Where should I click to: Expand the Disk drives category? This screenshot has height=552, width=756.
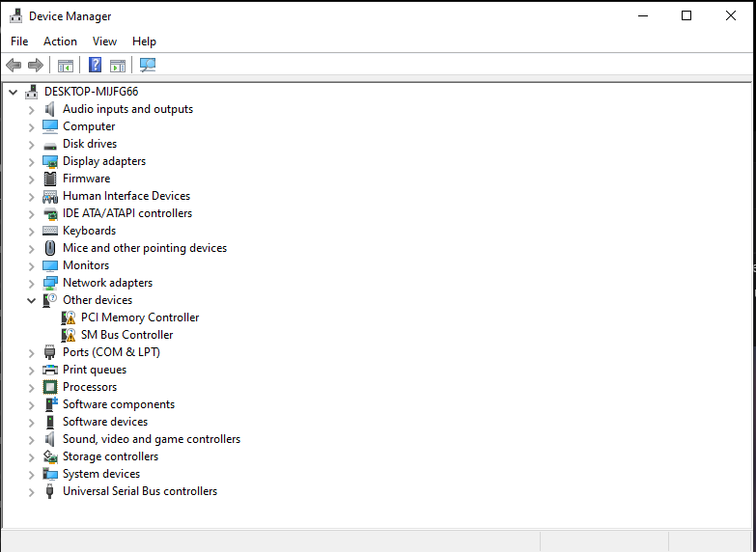(x=31, y=145)
